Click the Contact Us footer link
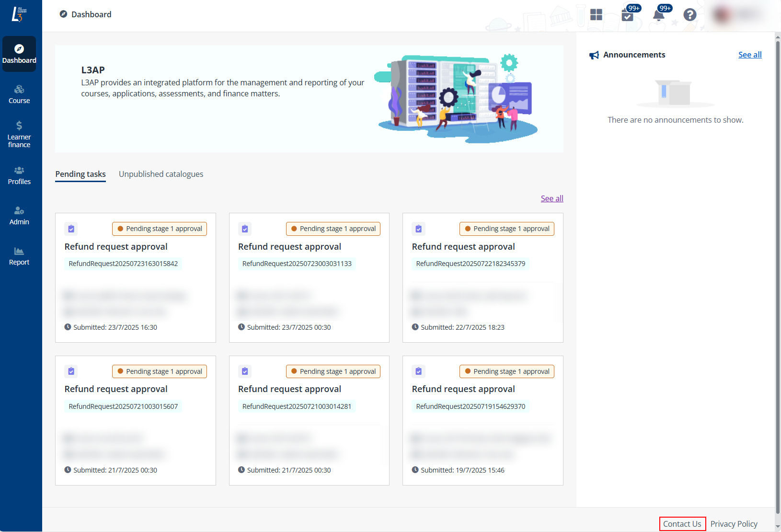Image resolution: width=781 pixels, height=532 pixels. point(682,524)
